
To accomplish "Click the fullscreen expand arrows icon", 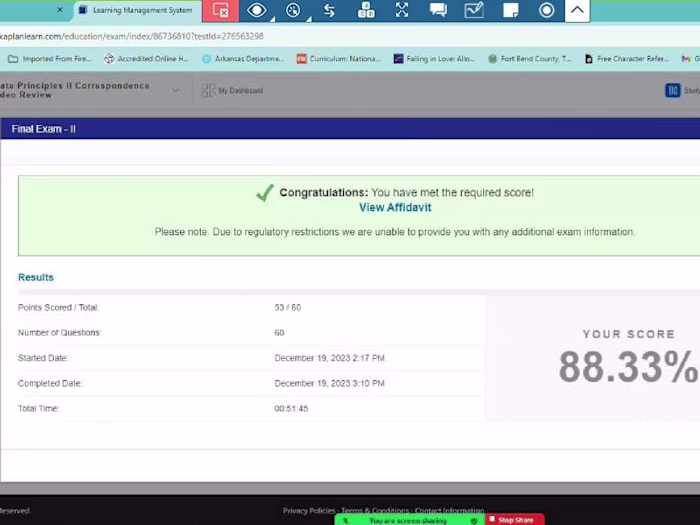I will tap(402, 10).
